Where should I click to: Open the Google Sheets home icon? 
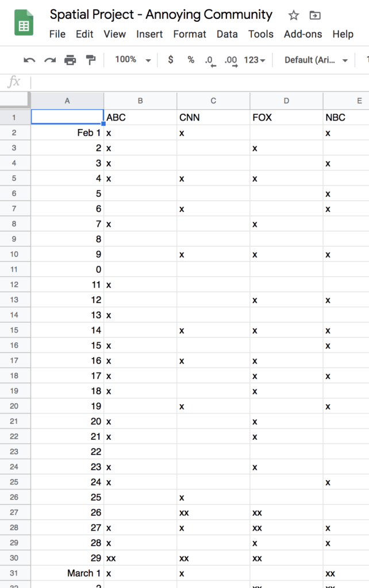point(24,23)
